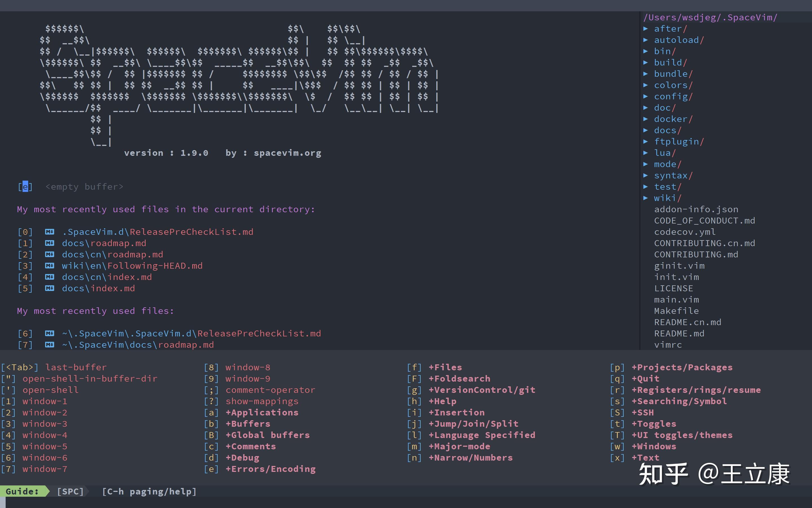Choose comment-operator mapping
The height and width of the screenshot is (508, 812).
coord(270,390)
